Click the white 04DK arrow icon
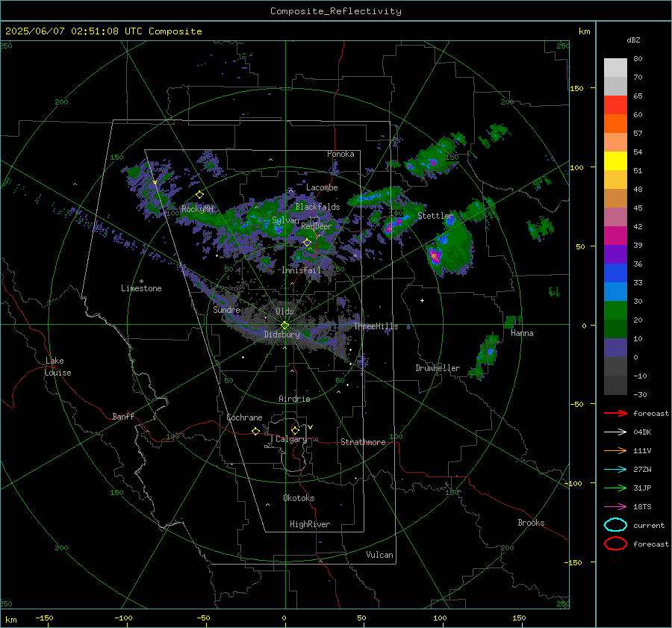This screenshot has height=628, width=672. 615,432
